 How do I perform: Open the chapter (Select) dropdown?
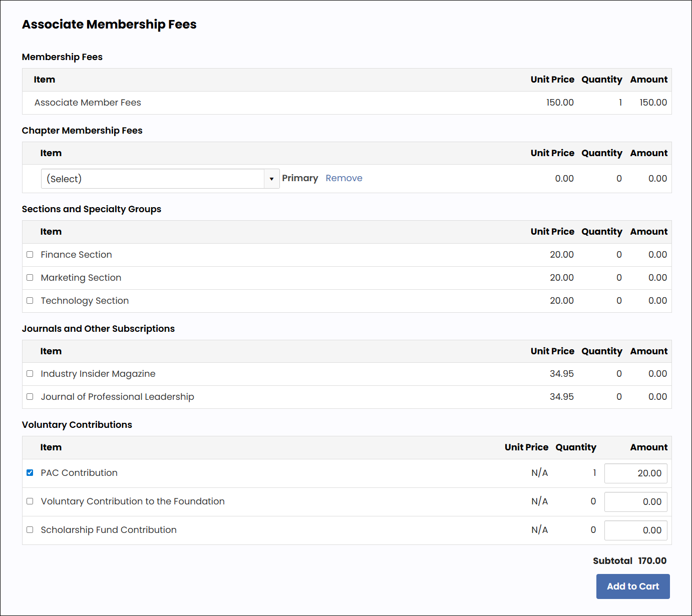[x=160, y=179]
